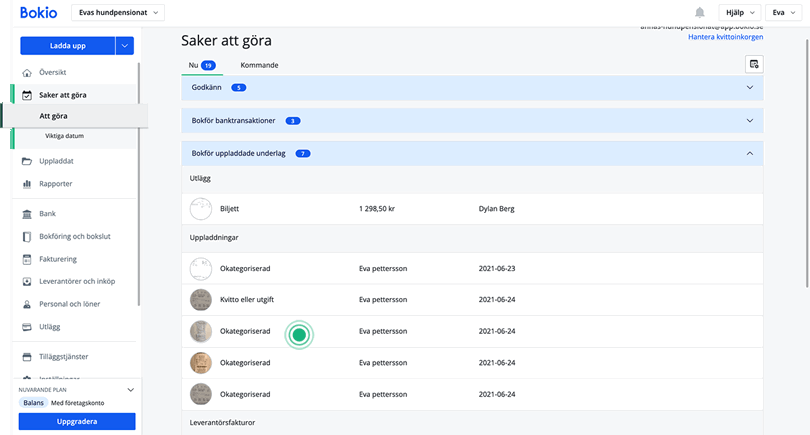Collapse the Bokför uppladdade underlag section

[750, 154]
